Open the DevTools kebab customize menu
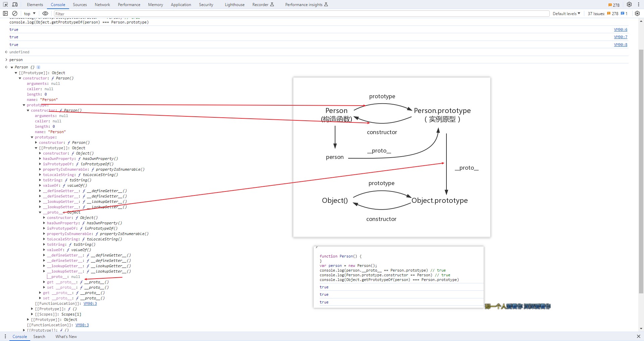644x341 pixels. [x=639, y=4]
